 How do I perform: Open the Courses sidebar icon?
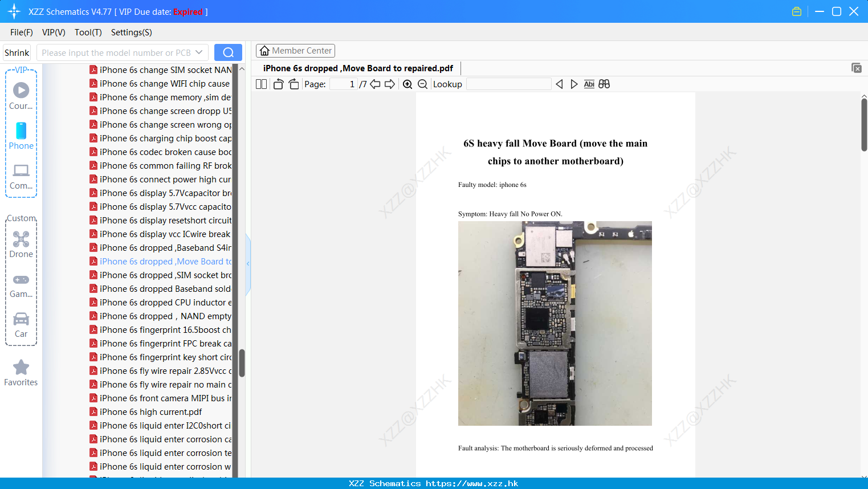point(21,96)
